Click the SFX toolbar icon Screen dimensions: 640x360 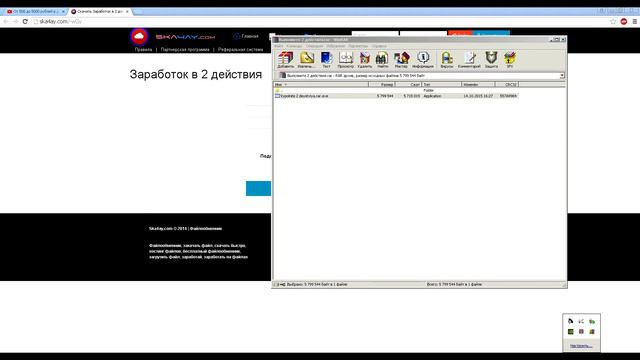(510, 60)
